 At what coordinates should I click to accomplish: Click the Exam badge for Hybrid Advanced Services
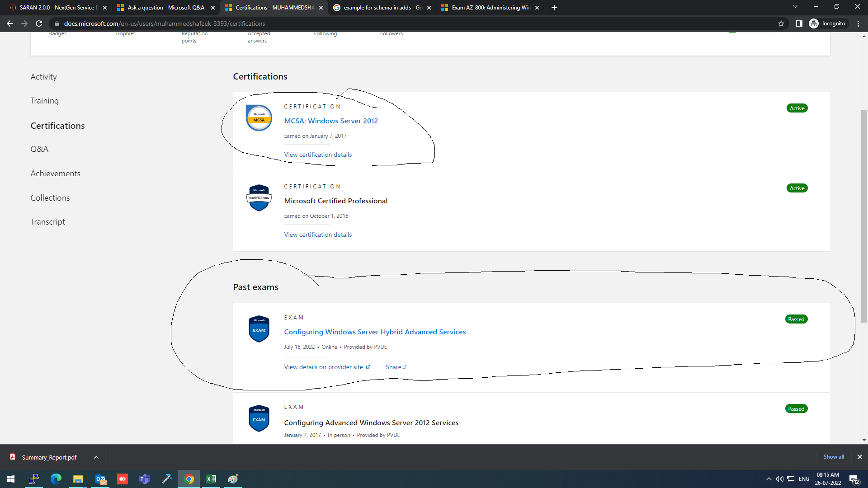(259, 329)
